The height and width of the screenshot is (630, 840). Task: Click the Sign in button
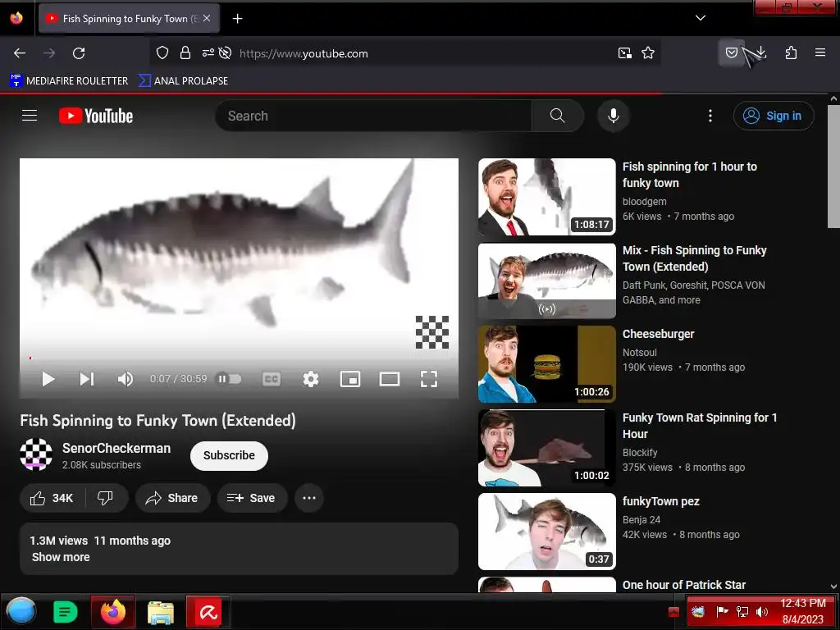774,116
